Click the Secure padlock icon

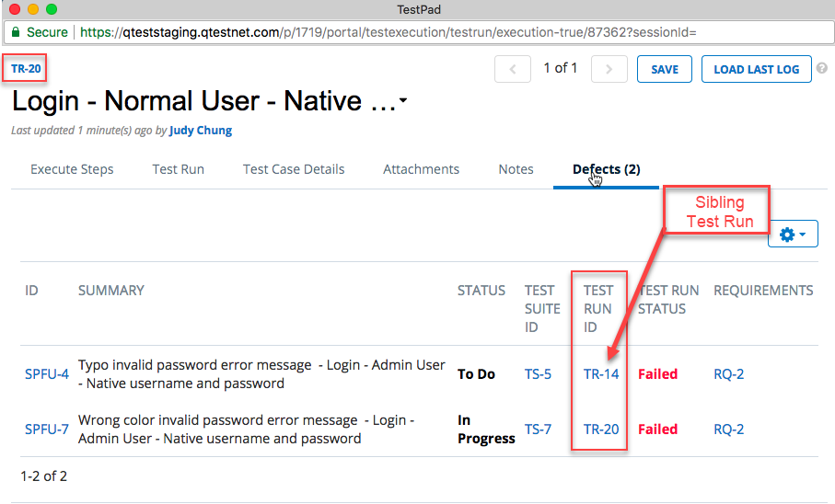click(x=16, y=32)
